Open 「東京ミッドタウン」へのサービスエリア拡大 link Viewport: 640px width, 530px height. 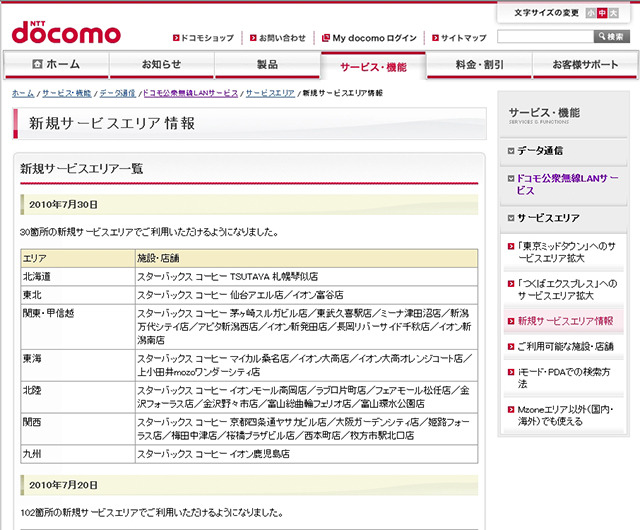click(x=567, y=252)
